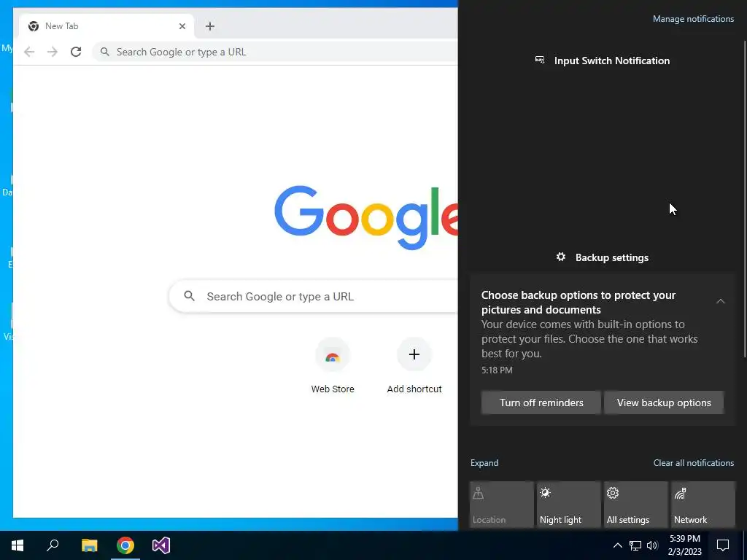Close Action Center via notification icon
The height and width of the screenshot is (560, 747).
point(723,545)
